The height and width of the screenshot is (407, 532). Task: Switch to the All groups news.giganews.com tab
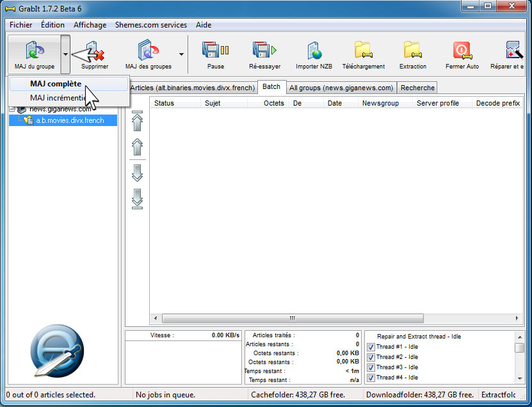point(341,88)
